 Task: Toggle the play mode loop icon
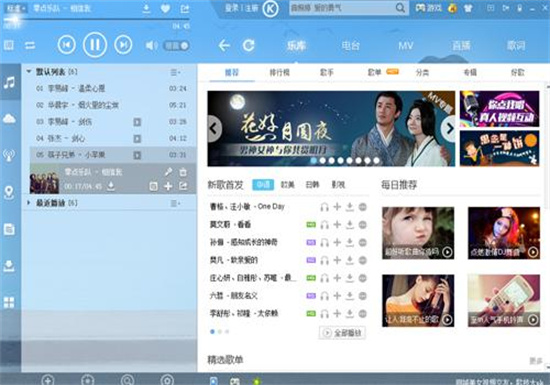pos(30,45)
